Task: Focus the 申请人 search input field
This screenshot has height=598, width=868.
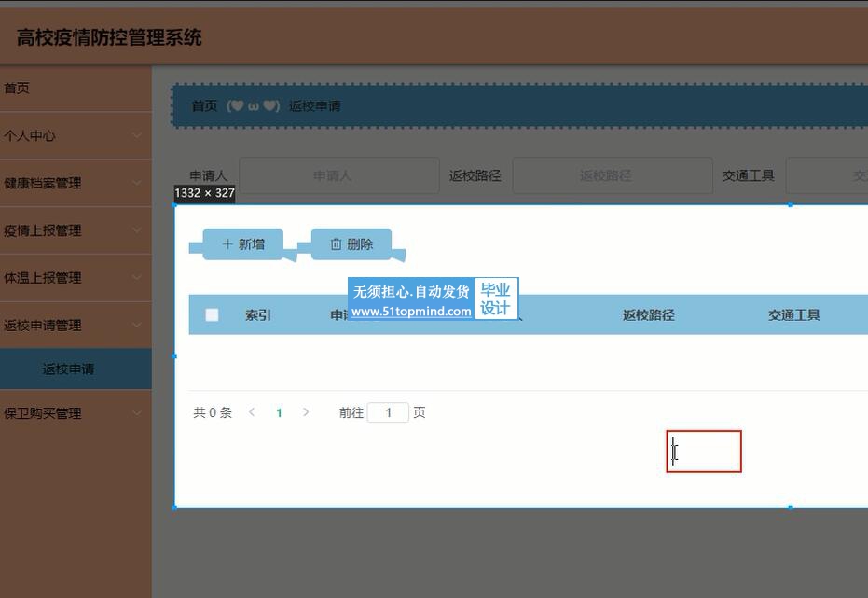Action: pyautogui.click(x=338, y=175)
